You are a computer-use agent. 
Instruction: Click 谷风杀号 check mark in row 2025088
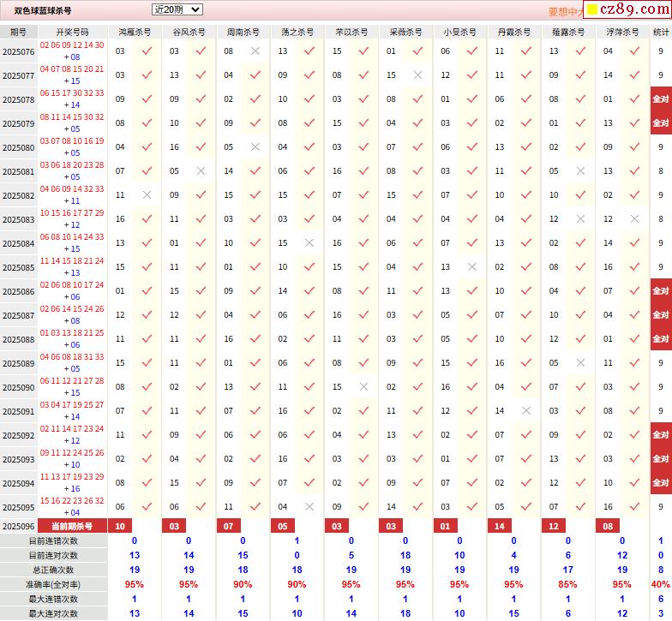click(201, 339)
